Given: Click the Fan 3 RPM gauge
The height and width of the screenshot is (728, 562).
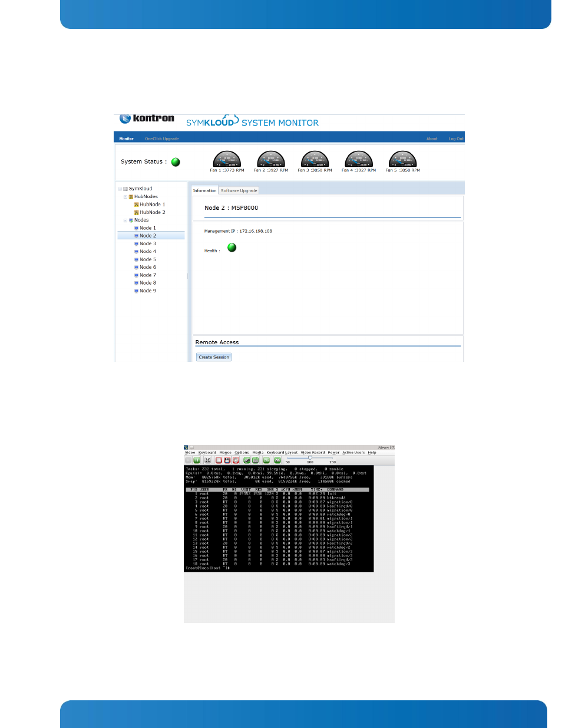Looking at the screenshot, I should point(315,159).
